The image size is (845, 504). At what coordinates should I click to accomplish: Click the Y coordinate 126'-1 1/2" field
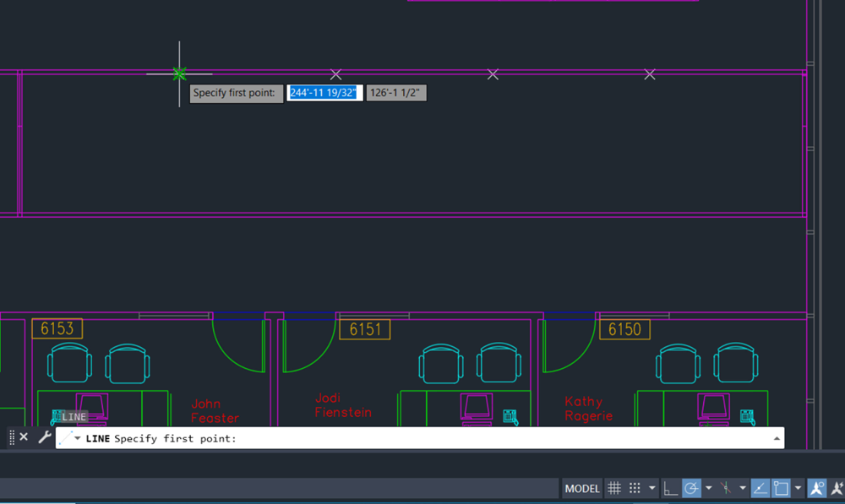(x=396, y=93)
